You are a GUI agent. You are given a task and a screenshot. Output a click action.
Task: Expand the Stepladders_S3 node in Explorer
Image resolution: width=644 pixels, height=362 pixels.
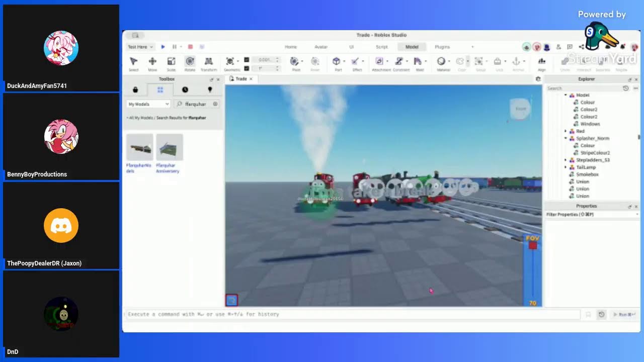(566, 160)
